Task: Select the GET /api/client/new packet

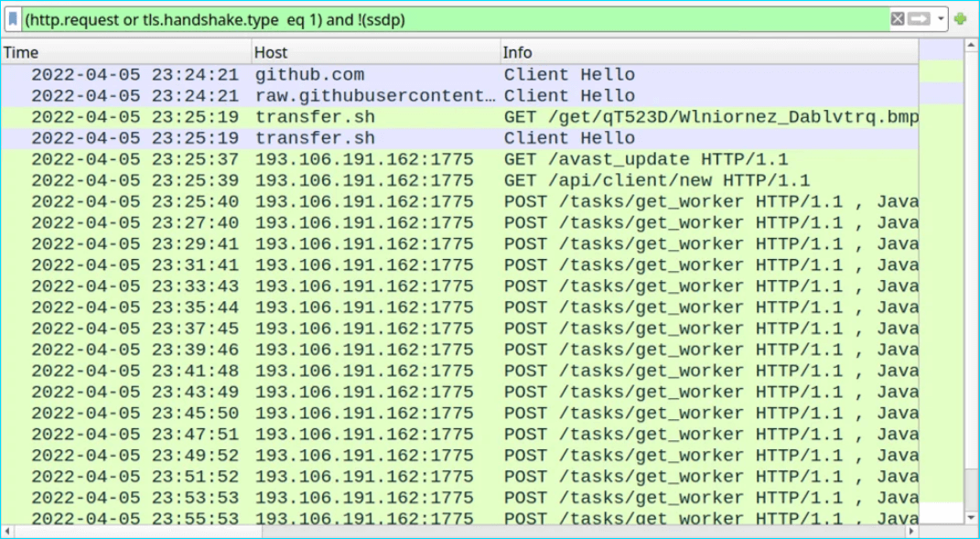Action: [458, 180]
